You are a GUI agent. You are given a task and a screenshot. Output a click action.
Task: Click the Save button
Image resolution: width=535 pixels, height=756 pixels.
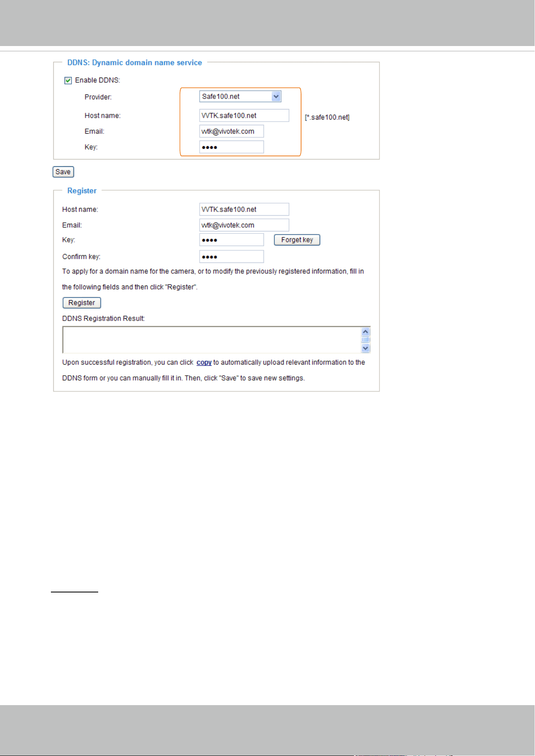click(x=63, y=172)
